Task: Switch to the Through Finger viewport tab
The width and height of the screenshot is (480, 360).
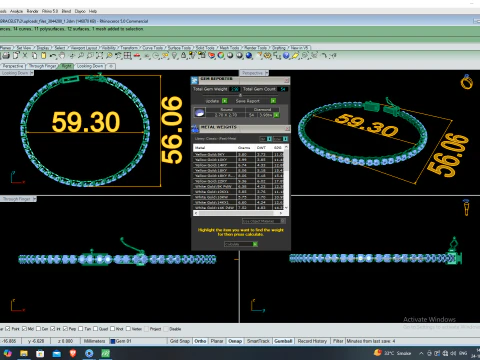Action: 43,66
